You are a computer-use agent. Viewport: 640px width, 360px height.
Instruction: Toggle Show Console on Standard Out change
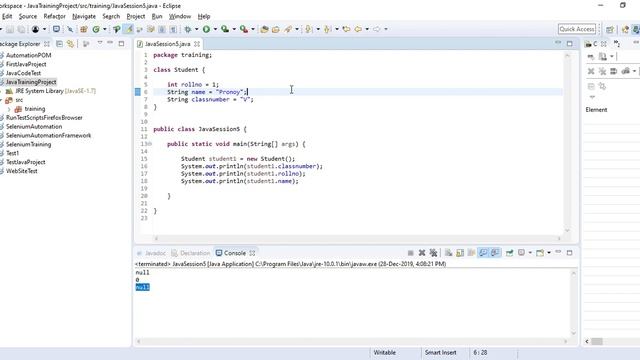tap(483, 253)
